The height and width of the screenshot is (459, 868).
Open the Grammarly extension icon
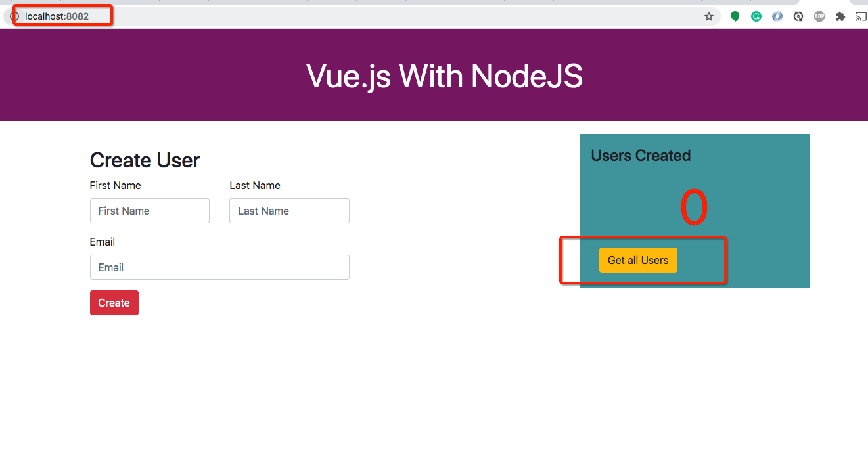coord(756,16)
